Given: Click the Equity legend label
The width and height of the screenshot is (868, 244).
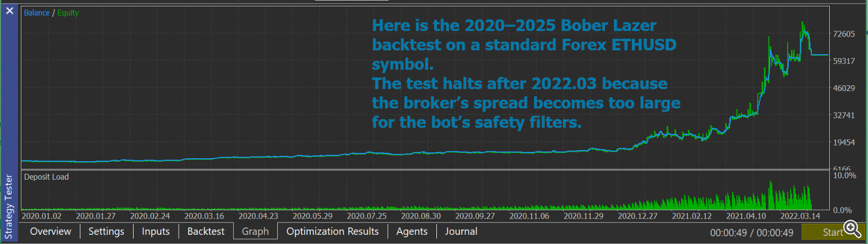Looking at the screenshot, I should tap(68, 12).
